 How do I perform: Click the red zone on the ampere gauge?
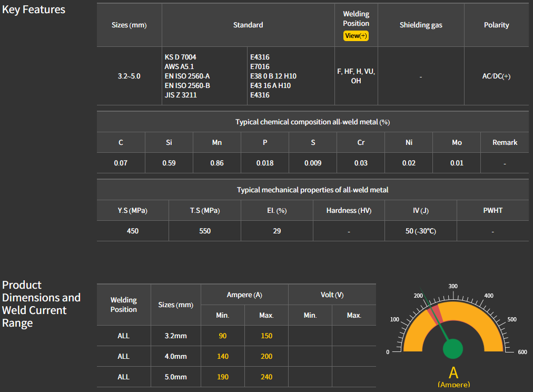435,314
